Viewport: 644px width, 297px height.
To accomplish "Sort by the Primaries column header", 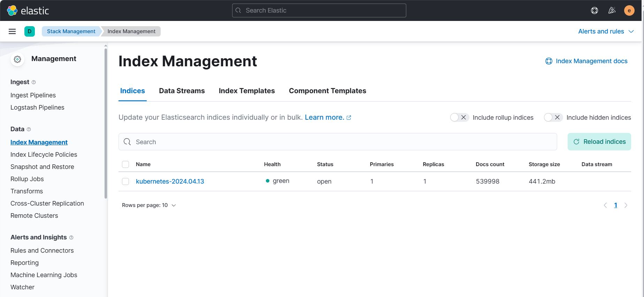I will [x=382, y=164].
